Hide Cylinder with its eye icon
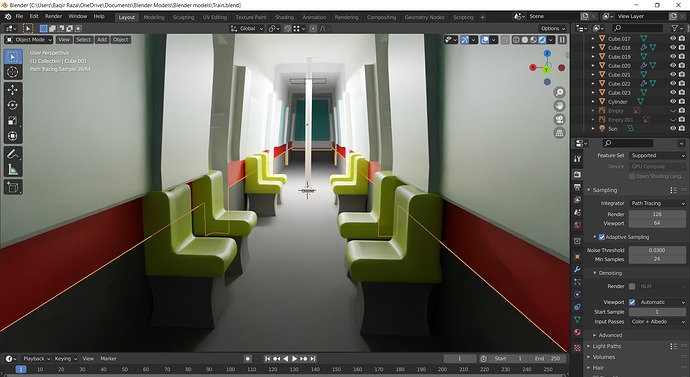This screenshot has height=377, width=690. point(672,102)
